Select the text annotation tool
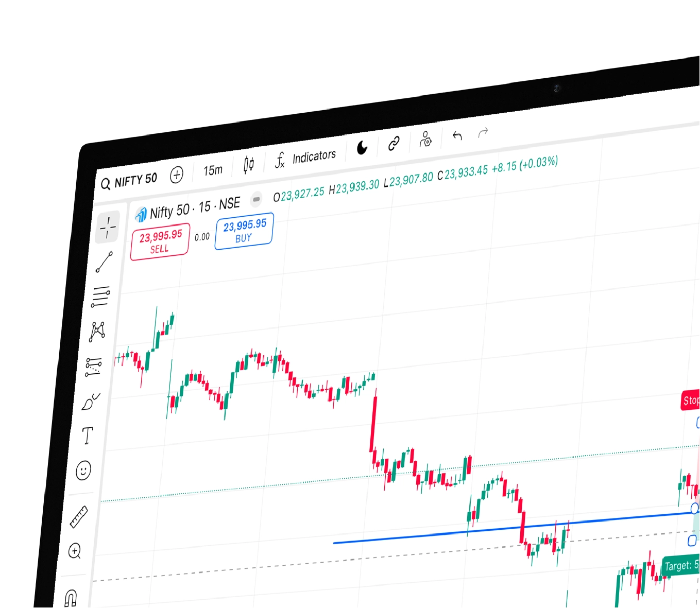The image size is (700, 608). (x=88, y=436)
